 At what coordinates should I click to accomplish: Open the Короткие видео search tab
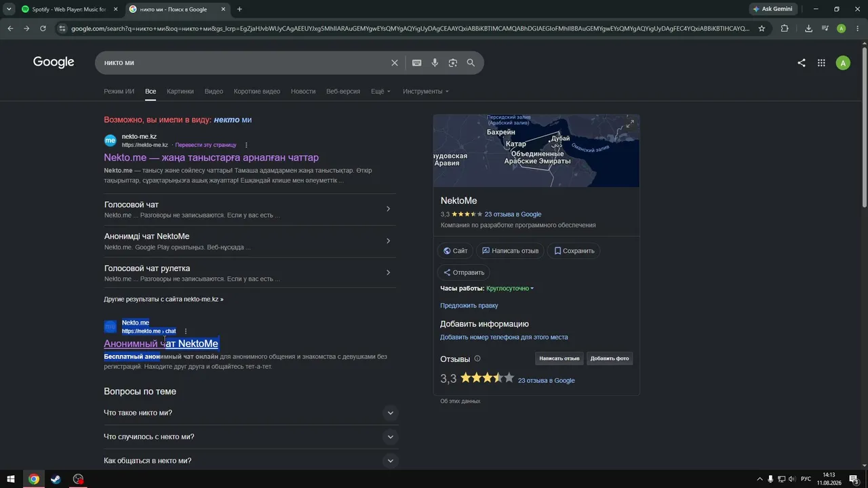tap(257, 91)
